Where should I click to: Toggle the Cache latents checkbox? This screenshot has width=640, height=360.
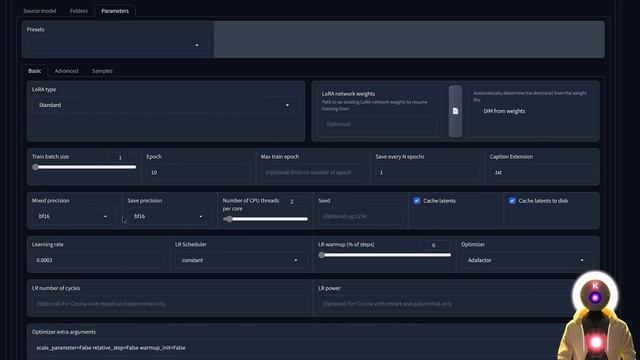[417, 200]
